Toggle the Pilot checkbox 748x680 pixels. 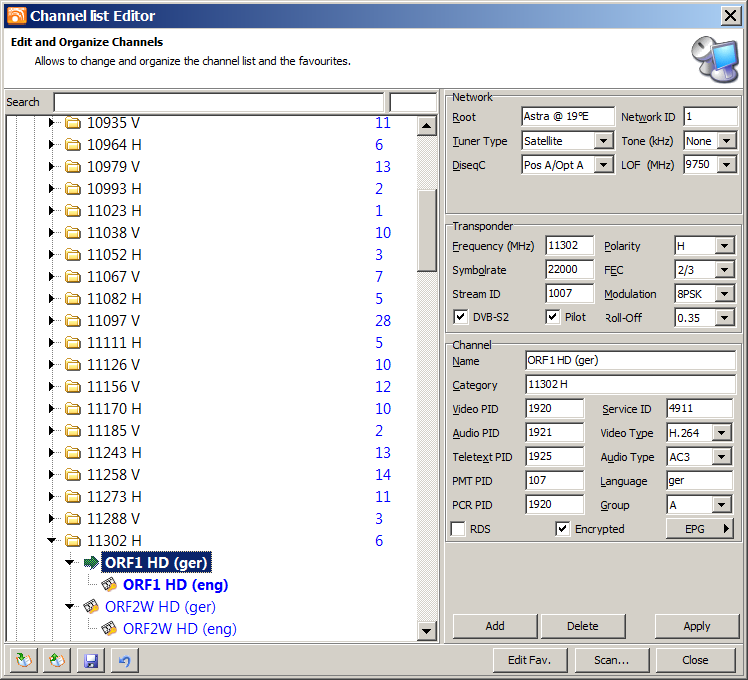pos(553,317)
